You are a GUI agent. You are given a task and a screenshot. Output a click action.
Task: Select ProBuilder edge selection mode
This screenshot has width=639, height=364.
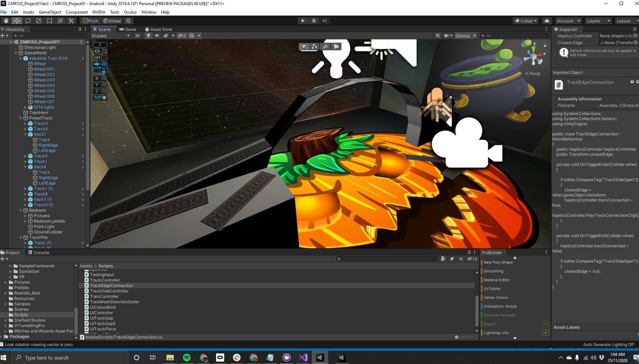click(325, 46)
